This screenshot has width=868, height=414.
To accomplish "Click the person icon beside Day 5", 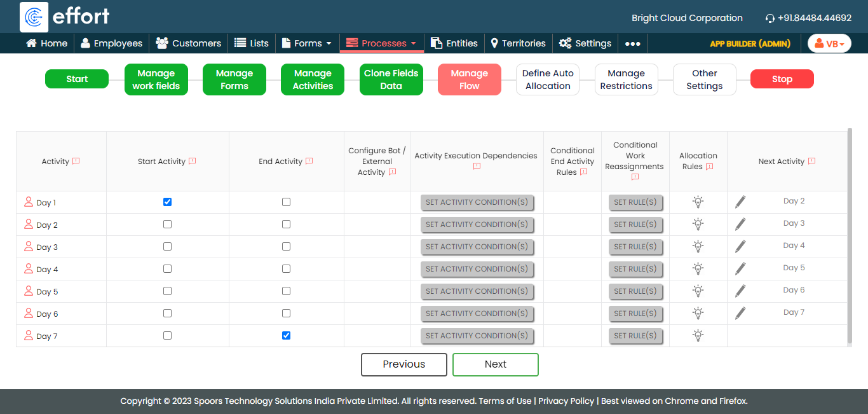I will pyautogui.click(x=28, y=291).
